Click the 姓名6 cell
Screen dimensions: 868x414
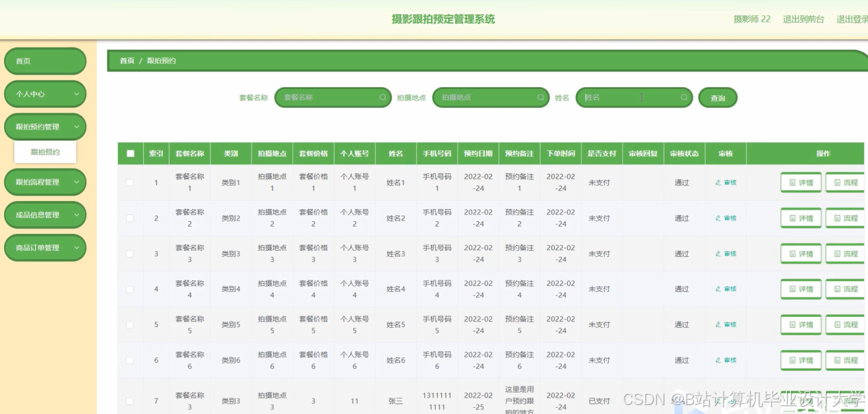(x=396, y=361)
